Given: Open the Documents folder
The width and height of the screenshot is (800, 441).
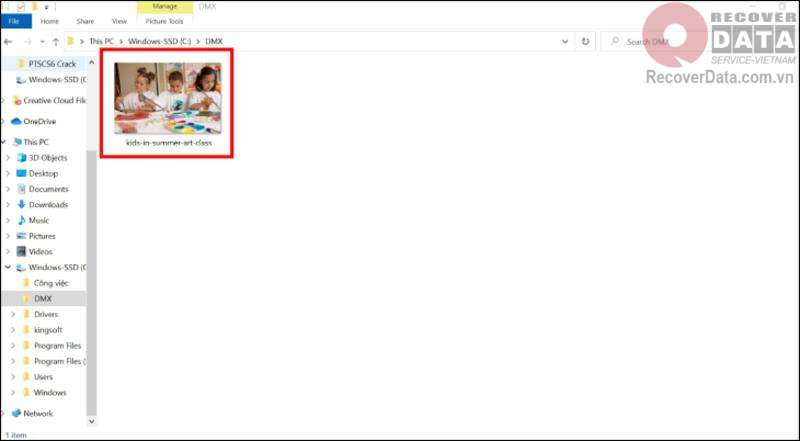Looking at the screenshot, I should 48,189.
